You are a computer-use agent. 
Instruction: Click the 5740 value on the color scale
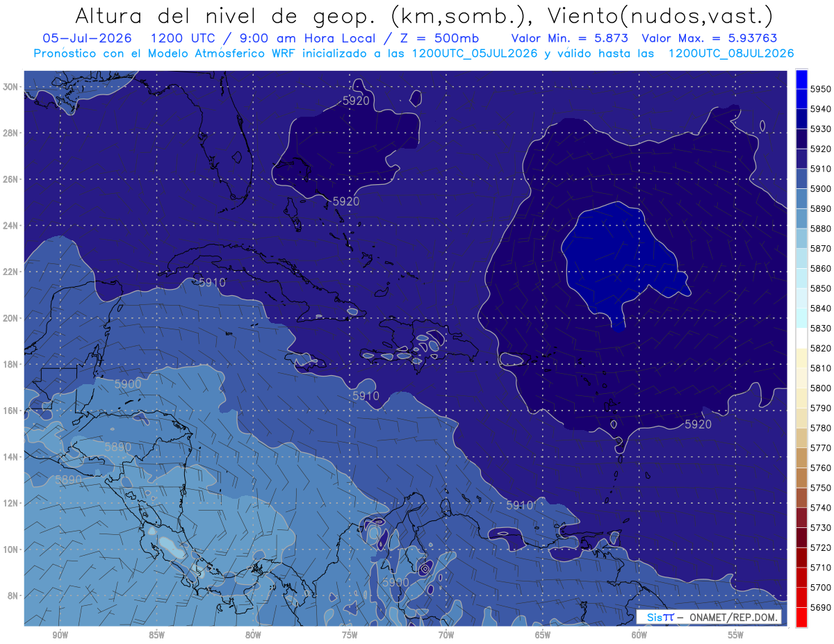coord(821,507)
